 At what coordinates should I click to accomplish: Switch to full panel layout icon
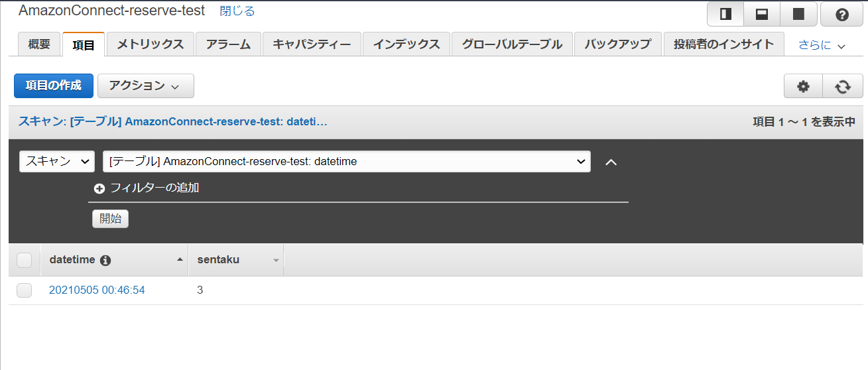tap(798, 14)
